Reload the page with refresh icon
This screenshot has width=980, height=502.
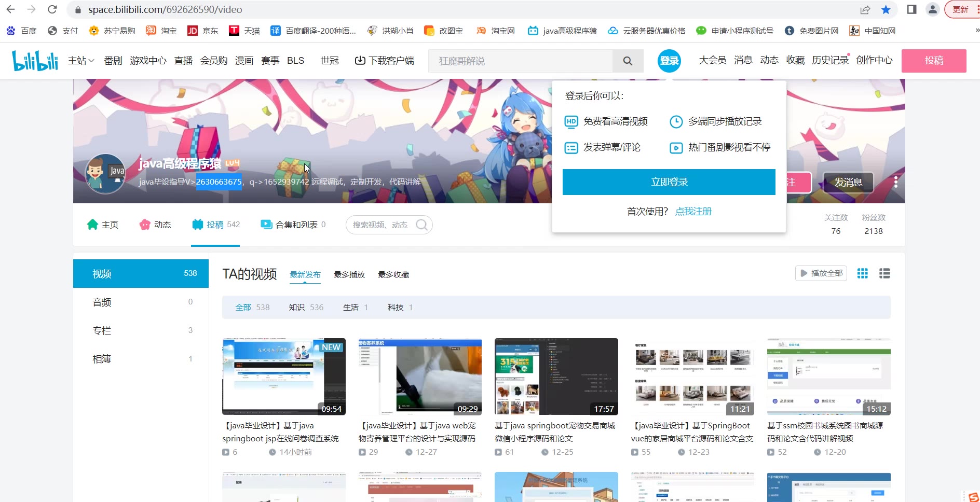(52, 9)
